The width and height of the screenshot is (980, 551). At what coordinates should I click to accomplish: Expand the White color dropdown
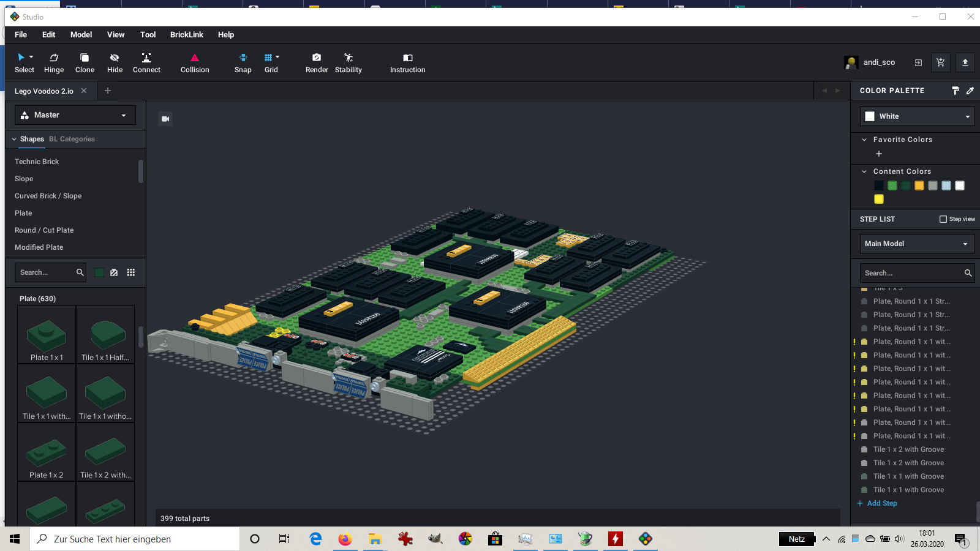tap(917, 116)
